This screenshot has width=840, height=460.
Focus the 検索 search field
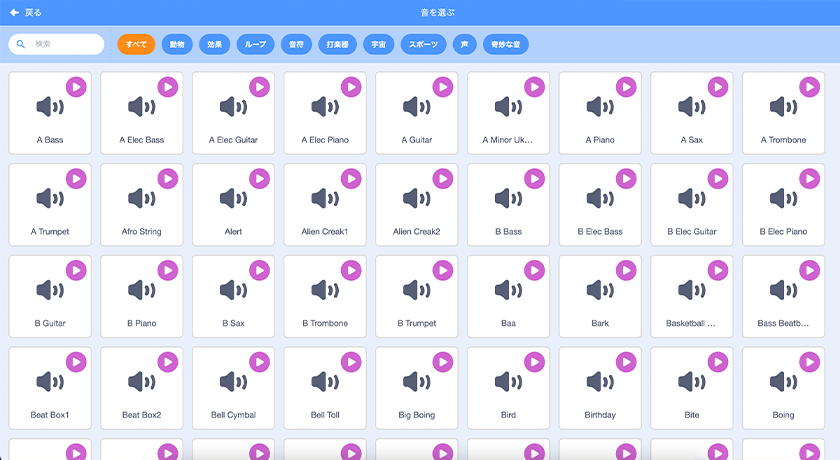56,44
